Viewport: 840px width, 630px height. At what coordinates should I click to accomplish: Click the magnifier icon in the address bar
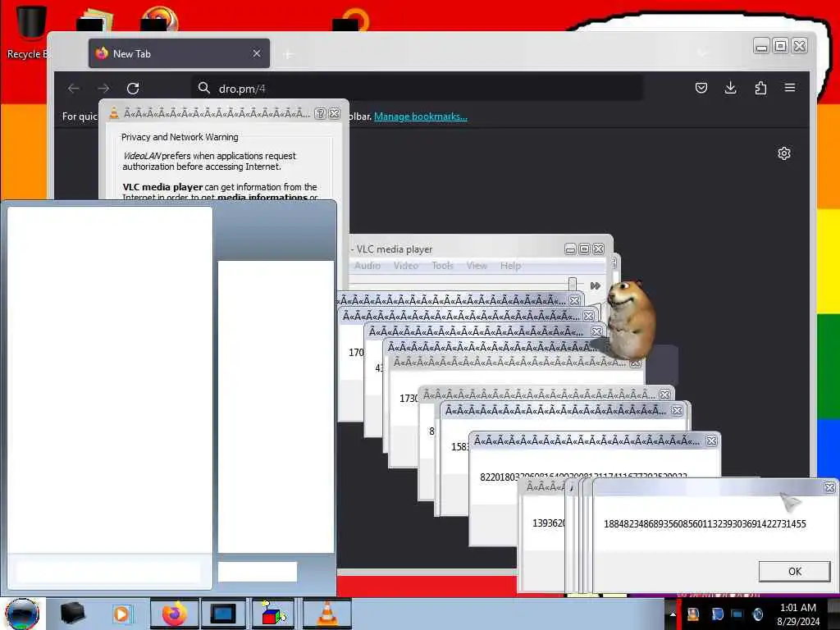(203, 88)
